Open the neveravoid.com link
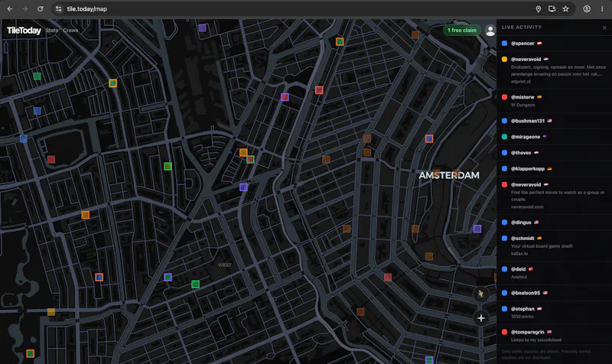 pyautogui.click(x=527, y=206)
